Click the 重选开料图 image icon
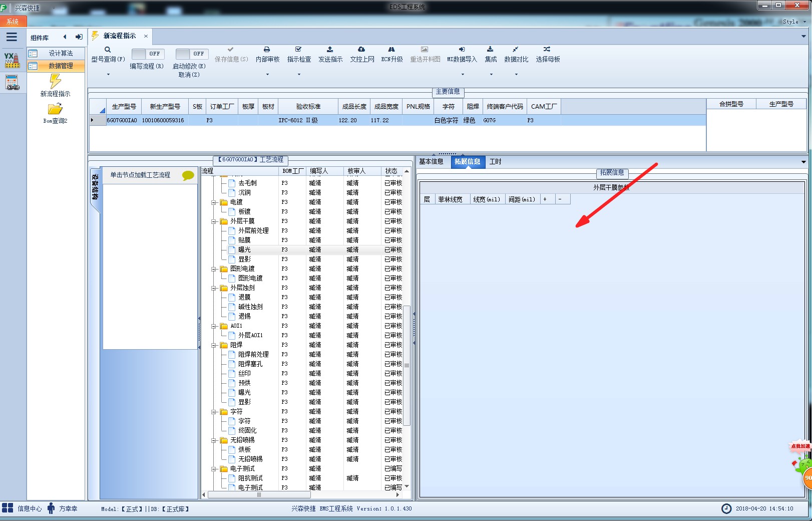 click(x=425, y=50)
